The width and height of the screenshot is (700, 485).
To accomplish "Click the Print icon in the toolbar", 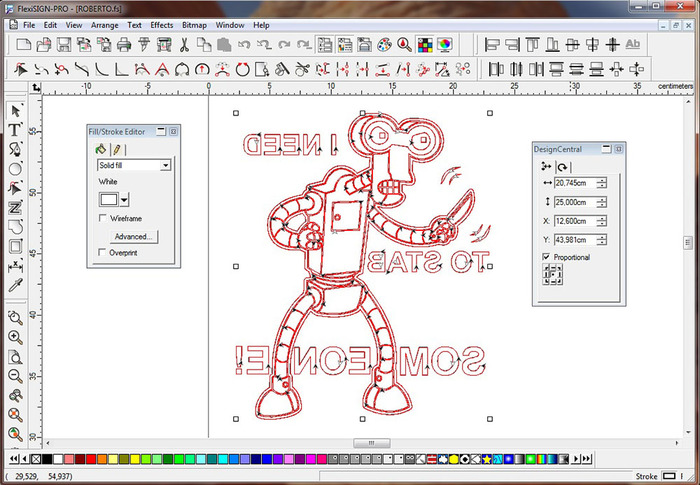I will pyautogui.click(x=124, y=44).
